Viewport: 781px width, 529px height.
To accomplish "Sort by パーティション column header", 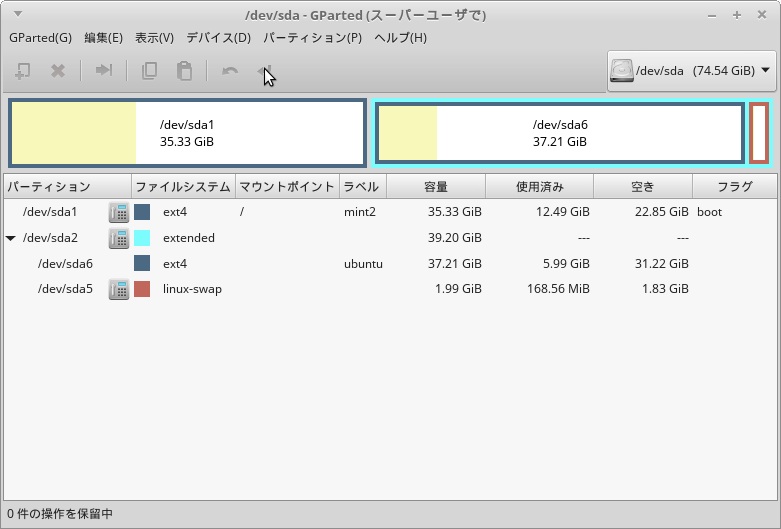I will click(68, 187).
